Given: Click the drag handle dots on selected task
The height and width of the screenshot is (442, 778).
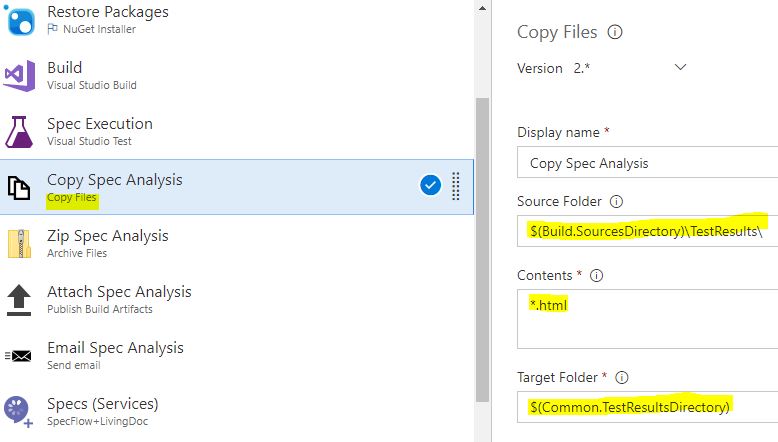Looking at the screenshot, I should 455,187.
